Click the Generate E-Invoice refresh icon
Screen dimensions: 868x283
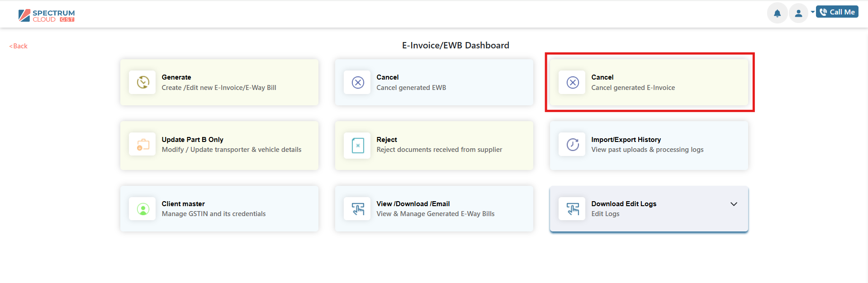click(143, 82)
